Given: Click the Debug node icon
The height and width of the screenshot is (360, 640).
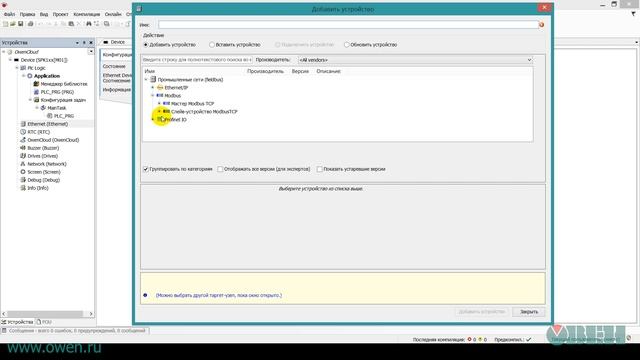Looking at the screenshot, I should coord(23,180).
